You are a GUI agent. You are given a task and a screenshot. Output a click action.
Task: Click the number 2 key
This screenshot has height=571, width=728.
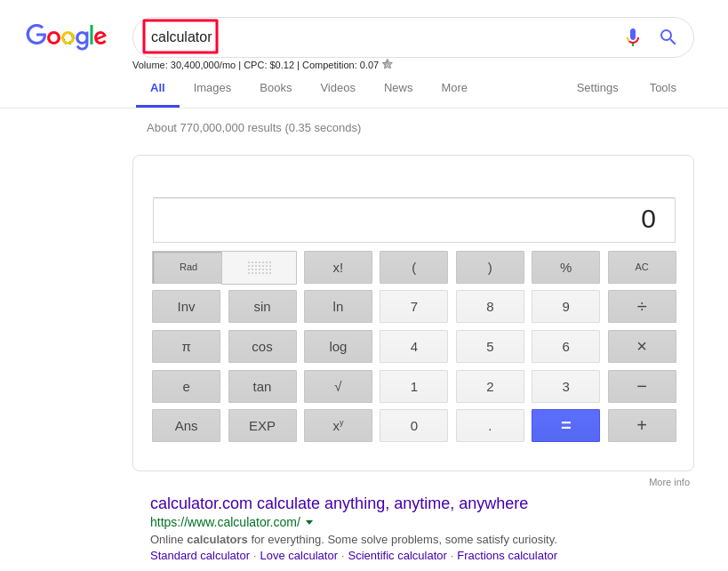(490, 387)
